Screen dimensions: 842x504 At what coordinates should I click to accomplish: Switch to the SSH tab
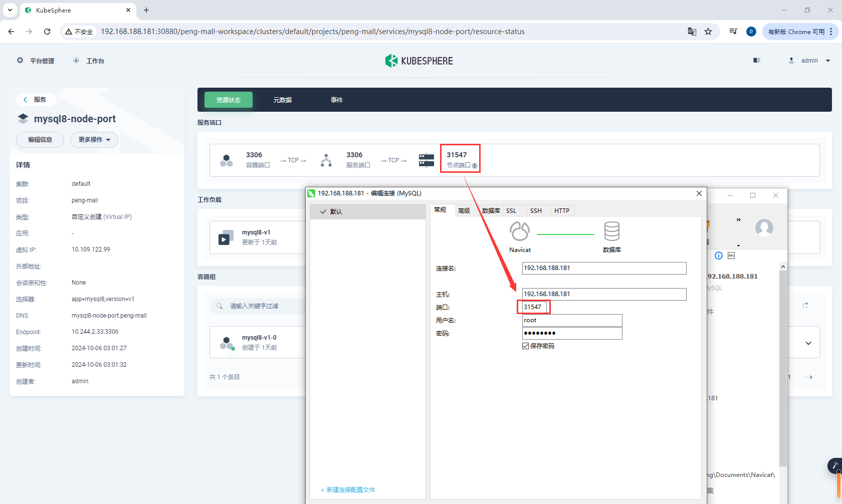point(536,211)
